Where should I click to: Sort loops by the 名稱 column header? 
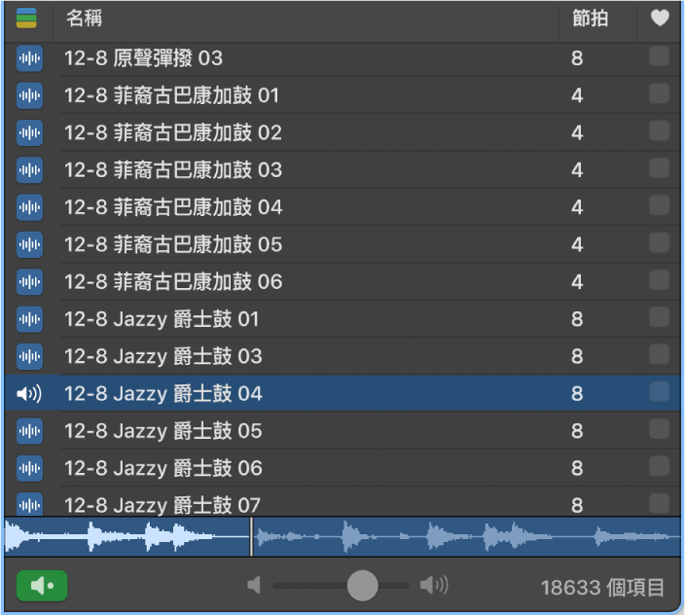click(84, 18)
